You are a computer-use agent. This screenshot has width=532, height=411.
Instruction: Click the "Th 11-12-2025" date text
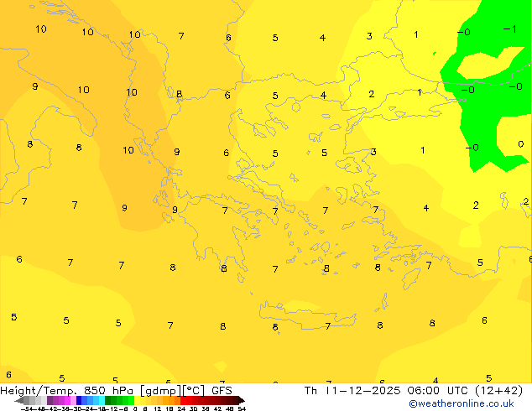click(x=352, y=391)
